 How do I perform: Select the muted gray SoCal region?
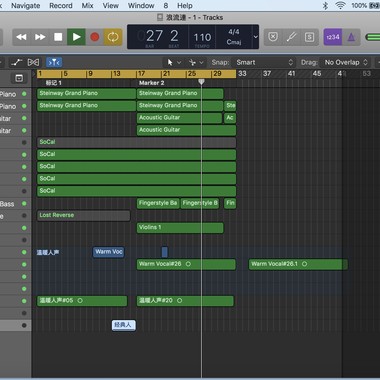pyautogui.click(x=137, y=142)
